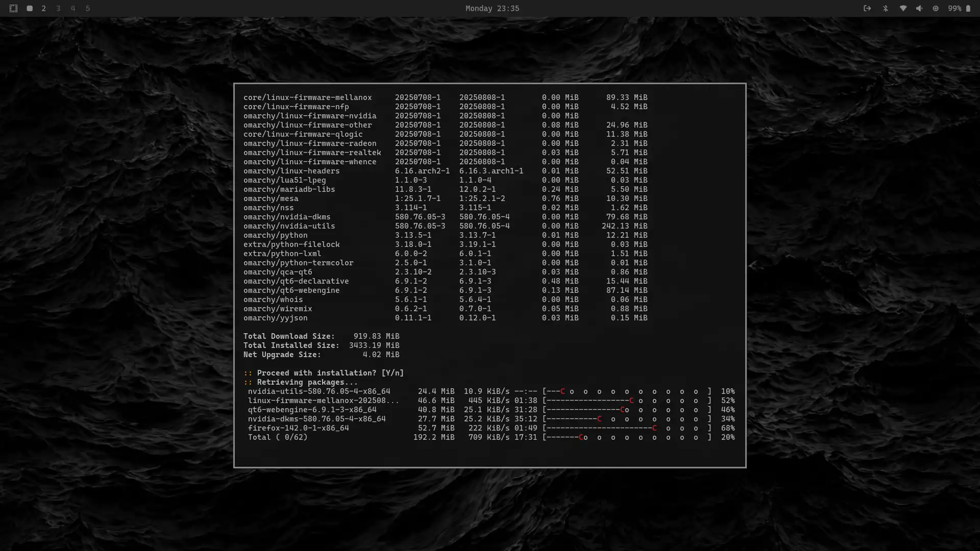Viewport: 980px width, 551px height.
Task: Select 'omarchy/linux-firmware-realtek' package name
Action: (312, 153)
